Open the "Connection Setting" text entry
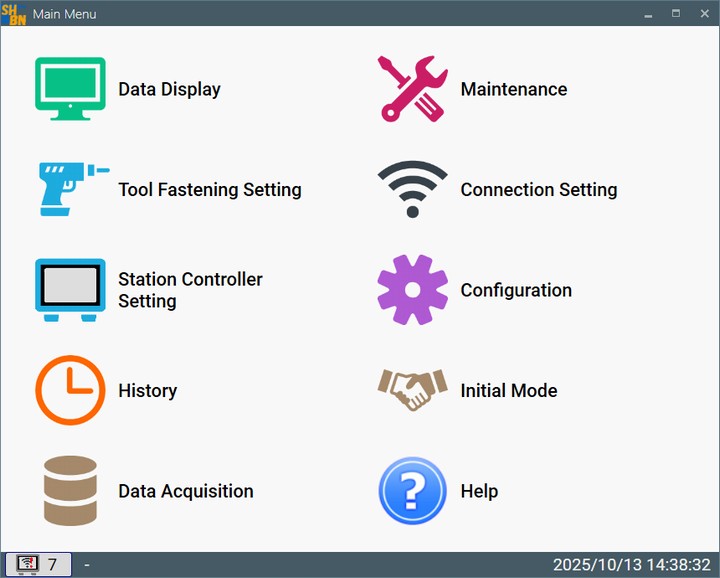 538,190
